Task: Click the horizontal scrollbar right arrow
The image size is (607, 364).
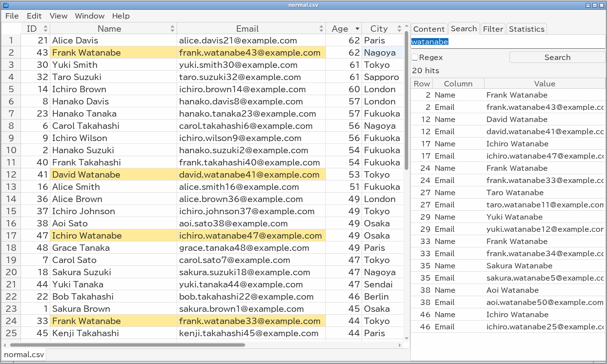Action: coord(401,345)
